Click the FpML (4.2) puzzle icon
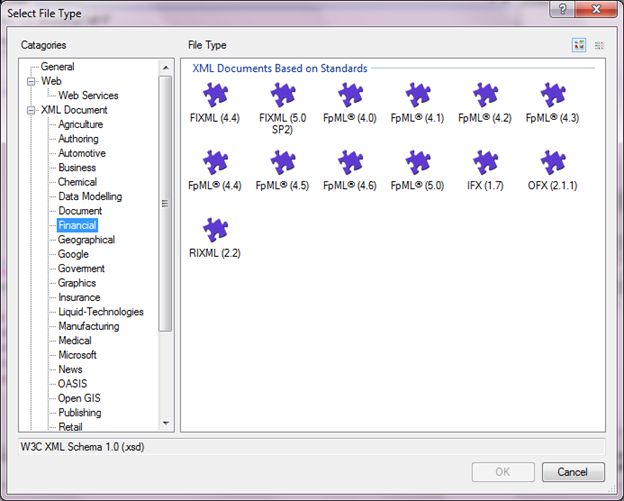624x501 pixels. coord(485,95)
